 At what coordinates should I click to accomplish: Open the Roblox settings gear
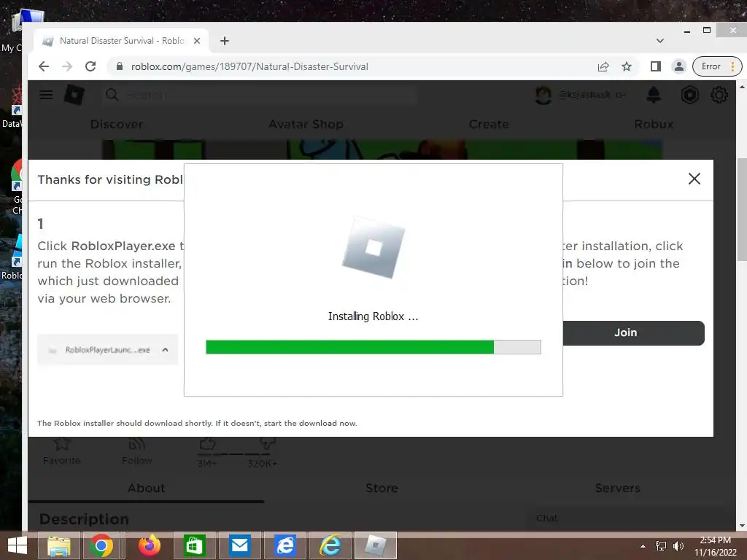pyautogui.click(x=719, y=95)
